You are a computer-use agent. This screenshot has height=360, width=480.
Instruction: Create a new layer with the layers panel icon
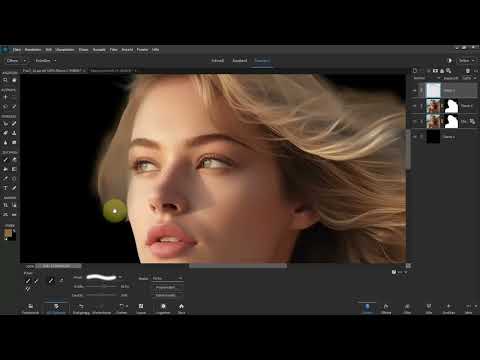pyautogui.click(x=415, y=71)
